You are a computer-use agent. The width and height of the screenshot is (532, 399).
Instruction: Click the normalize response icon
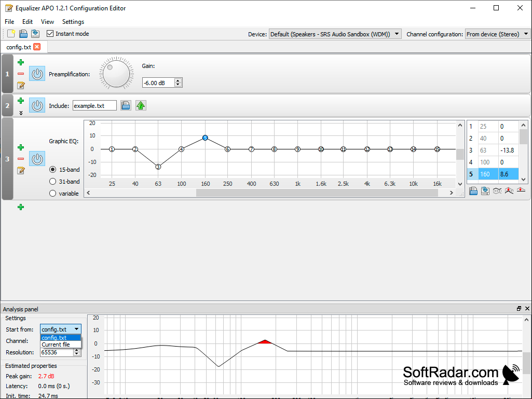(509, 191)
